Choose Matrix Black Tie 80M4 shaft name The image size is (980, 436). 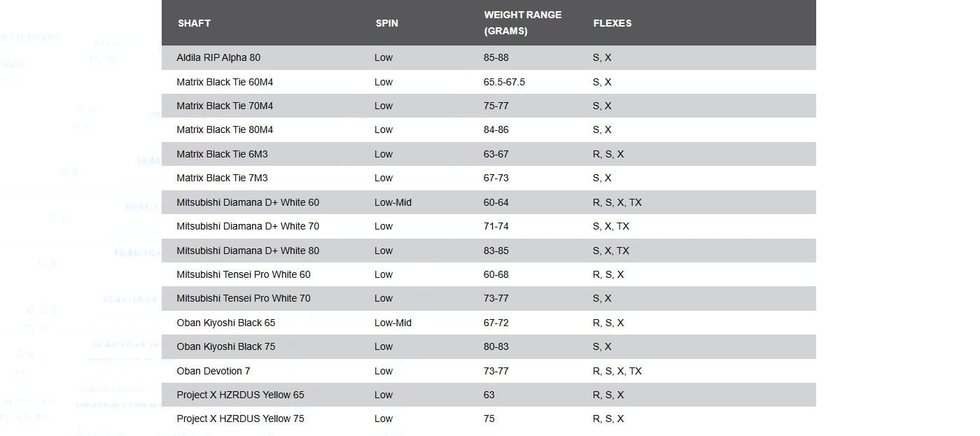click(x=225, y=129)
